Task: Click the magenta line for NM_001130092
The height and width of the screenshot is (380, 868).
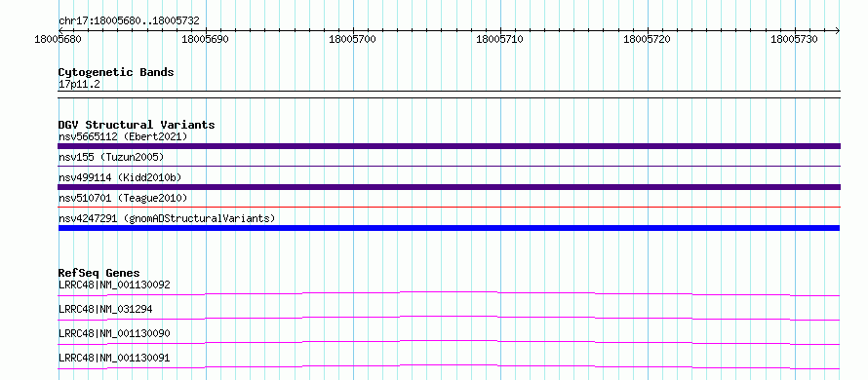Action: (449, 293)
